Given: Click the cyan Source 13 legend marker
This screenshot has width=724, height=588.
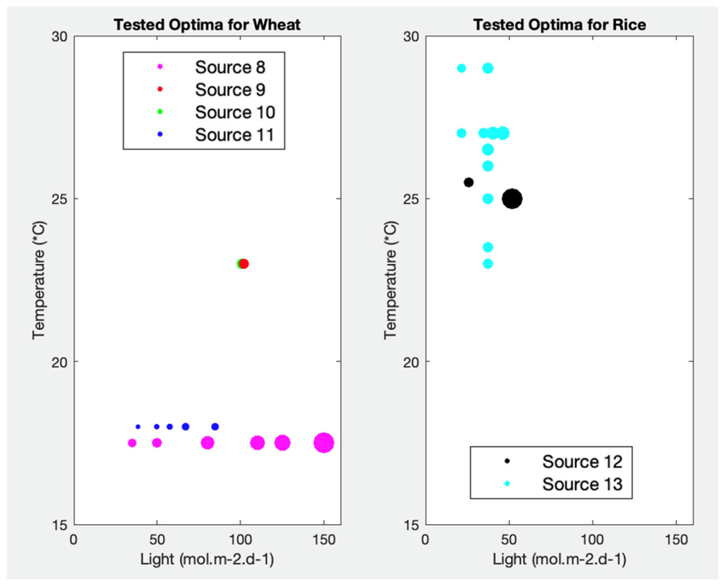Looking at the screenshot, I should pyautogui.click(x=507, y=483).
